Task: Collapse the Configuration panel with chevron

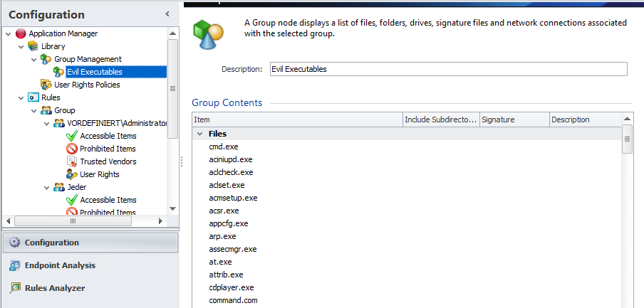Action: point(167,14)
